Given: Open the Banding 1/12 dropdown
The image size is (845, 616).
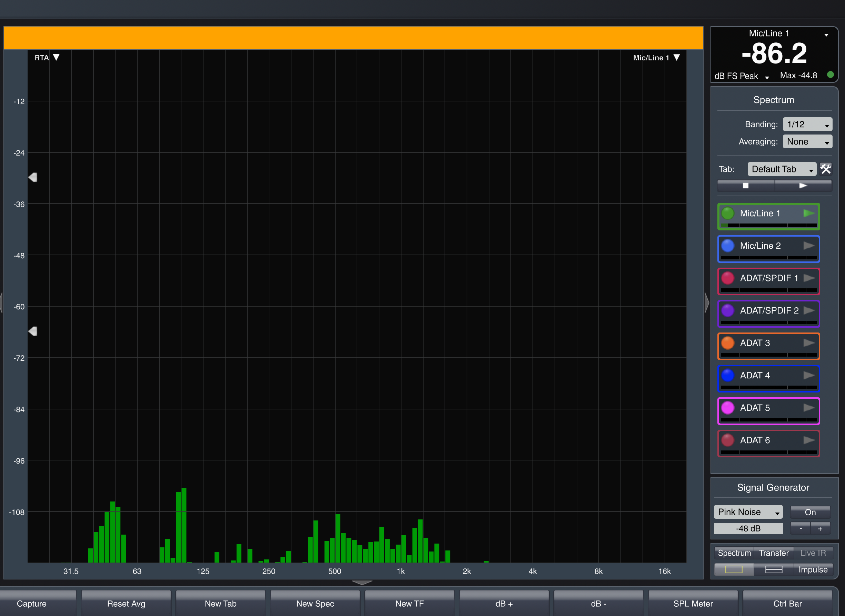Looking at the screenshot, I should coord(807,124).
